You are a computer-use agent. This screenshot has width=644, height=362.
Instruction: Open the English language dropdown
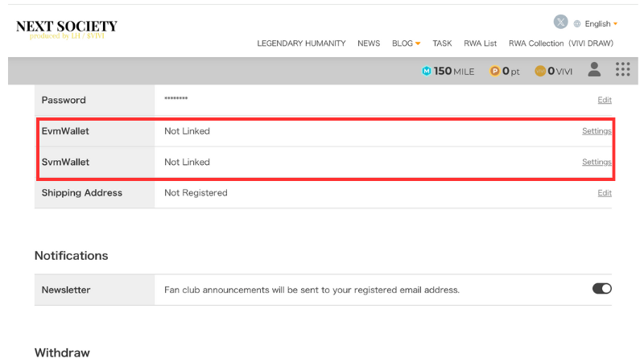tap(601, 24)
